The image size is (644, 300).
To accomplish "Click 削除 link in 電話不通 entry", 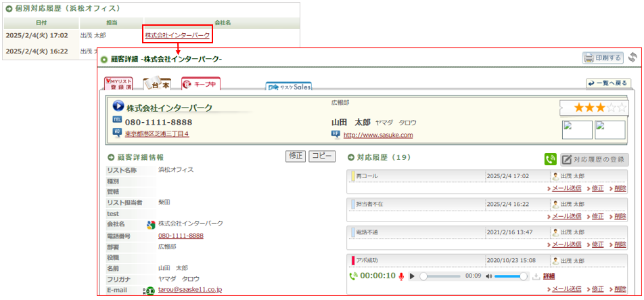I will pos(620,244).
